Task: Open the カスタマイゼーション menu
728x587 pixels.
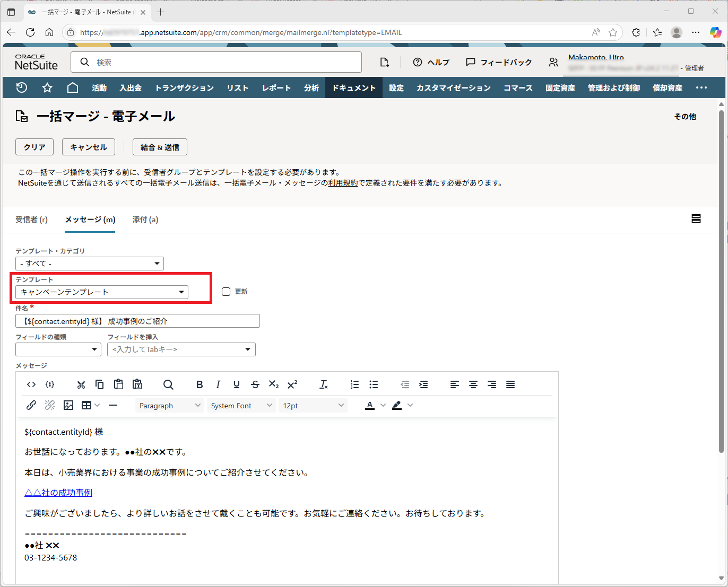Action: pos(454,88)
